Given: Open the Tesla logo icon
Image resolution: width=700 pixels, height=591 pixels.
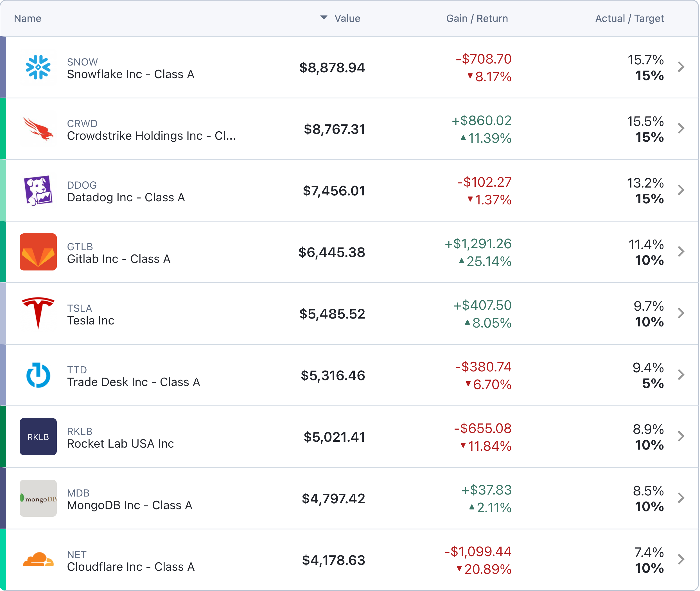Looking at the screenshot, I should pos(38,313).
